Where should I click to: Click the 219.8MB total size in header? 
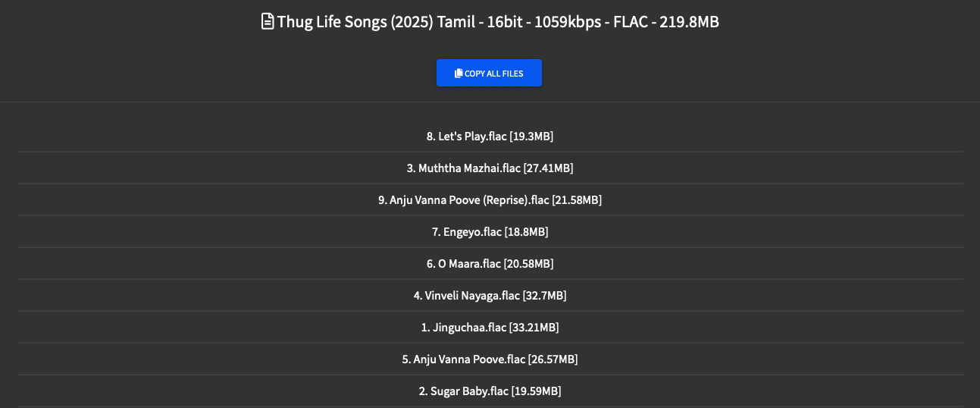pyautogui.click(x=689, y=22)
